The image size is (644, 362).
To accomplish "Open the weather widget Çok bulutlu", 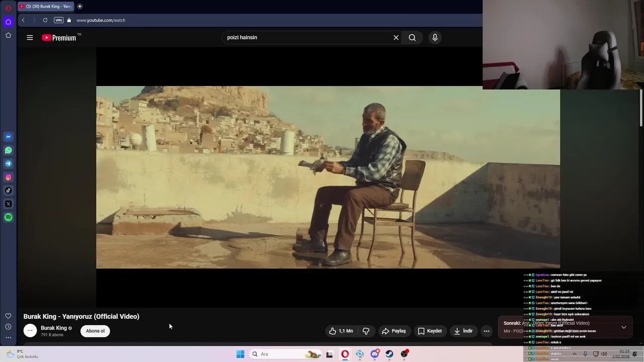I will point(22,354).
